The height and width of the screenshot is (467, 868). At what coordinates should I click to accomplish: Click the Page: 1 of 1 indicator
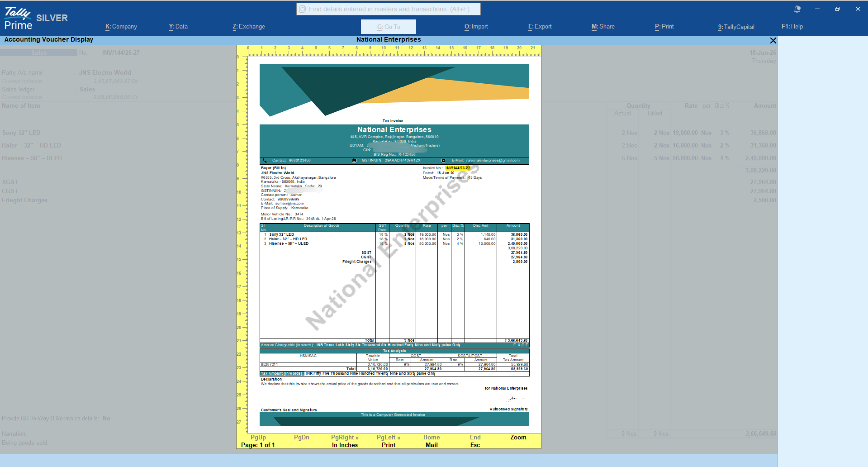coord(258,445)
